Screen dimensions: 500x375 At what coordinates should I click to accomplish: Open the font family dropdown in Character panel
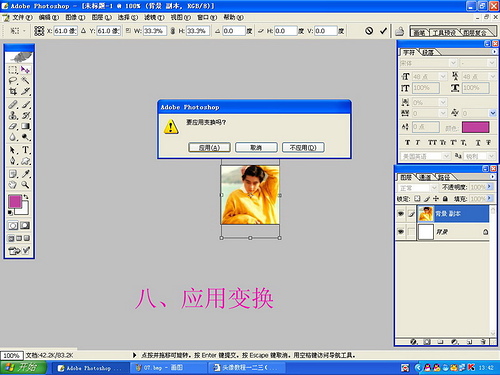(x=453, y=63)
